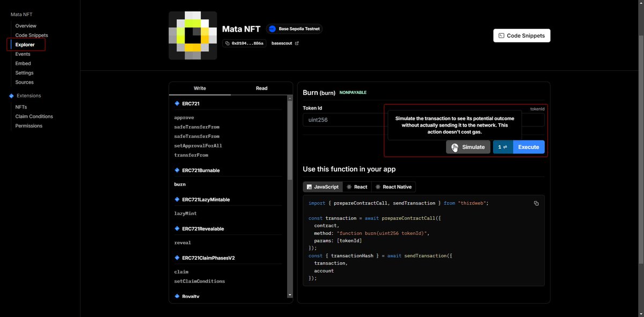Click the 'Use this function in your app' heading
Image resolution: width=644 pixels, height=317 pixels.
[349, 169]
